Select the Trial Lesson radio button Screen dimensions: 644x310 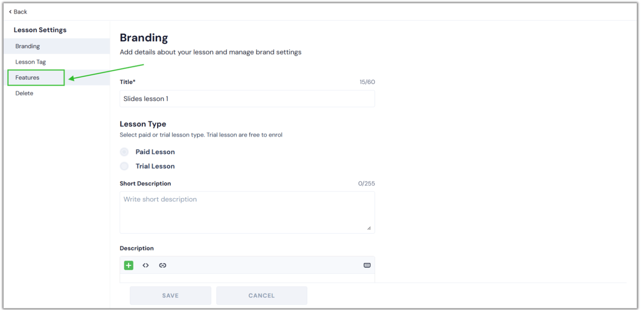tap(124, 166)
